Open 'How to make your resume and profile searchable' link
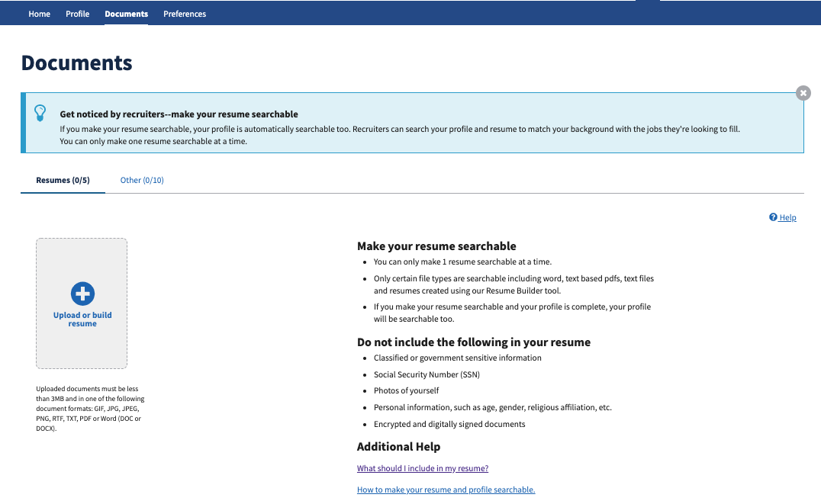821x504 pixels. (x=446, y=490)
